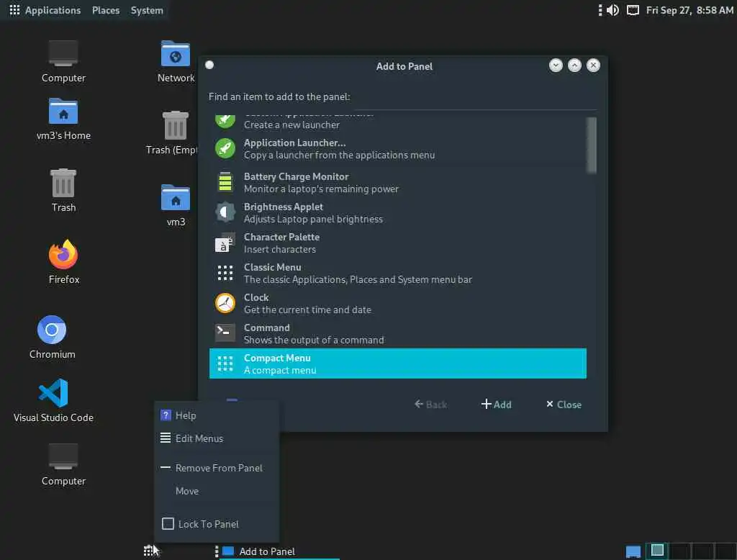Select the Clock applet icon

[x=225, y=303]
